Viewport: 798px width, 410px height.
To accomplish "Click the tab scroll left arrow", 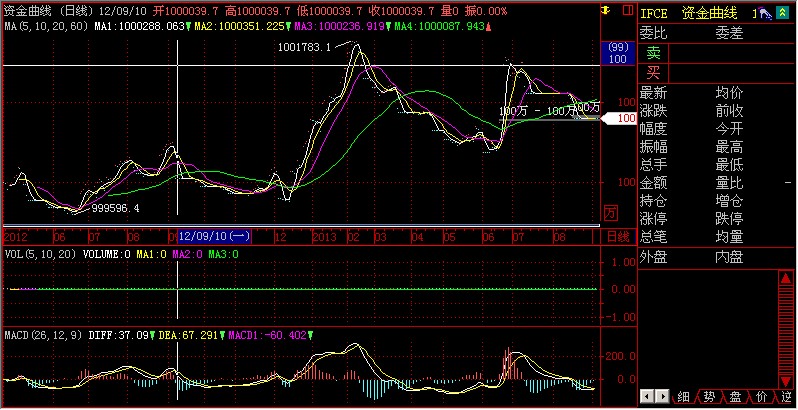I will [x=647, y=395].
